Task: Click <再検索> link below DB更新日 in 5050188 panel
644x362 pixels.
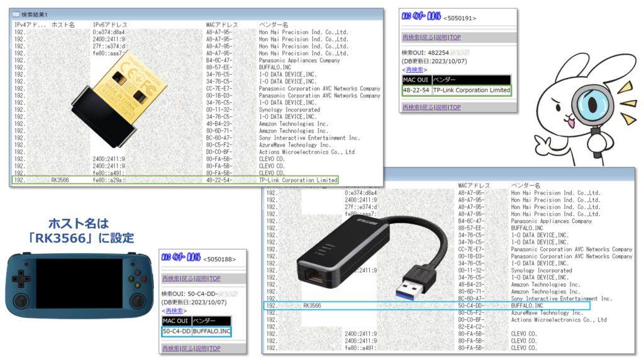Action: [x=174, y=310]
